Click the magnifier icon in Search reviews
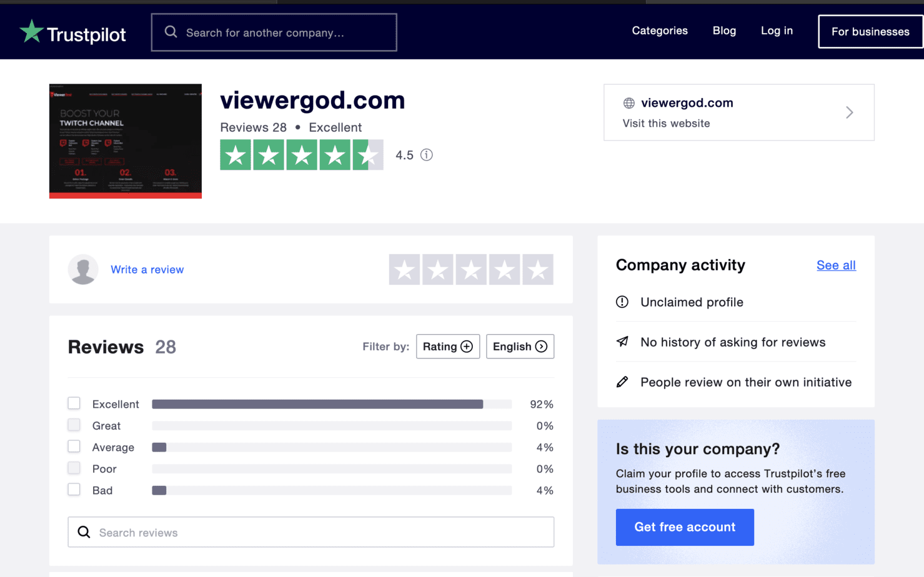Image resolution: width=924 pixels, height=577 pixels. (84, 532)
